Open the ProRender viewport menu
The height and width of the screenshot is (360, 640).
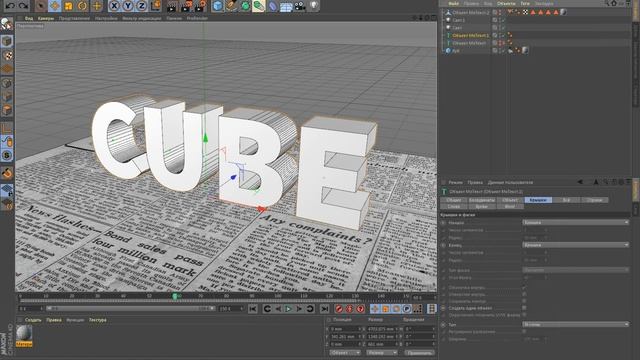point(197,18)
